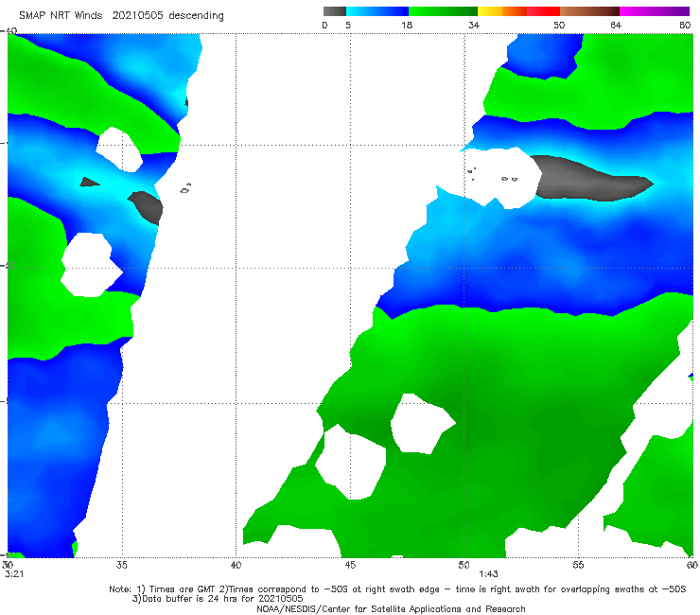Click the yellow-orange segment of the color bar
Viewport: 700px width, 615px height.
point(502,11)
